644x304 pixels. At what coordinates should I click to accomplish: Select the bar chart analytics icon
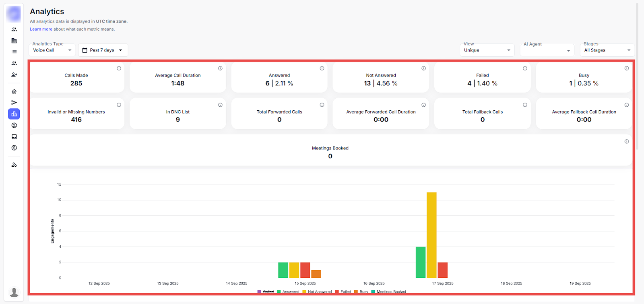coord(14,114)
